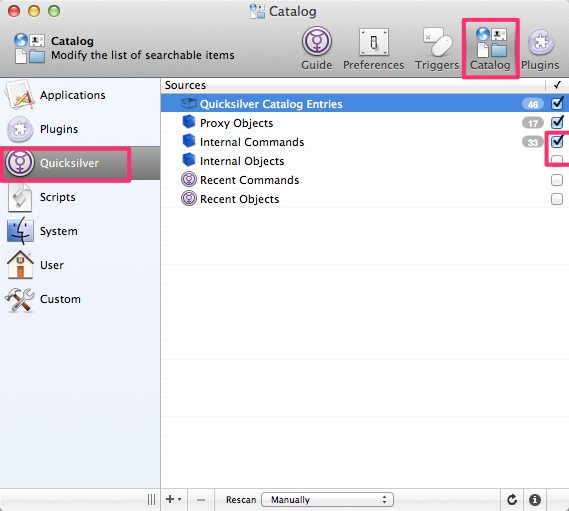This screenshot has height=511, width=569.
Task: Select the Proxy Objects source
Action: [365, 123]
